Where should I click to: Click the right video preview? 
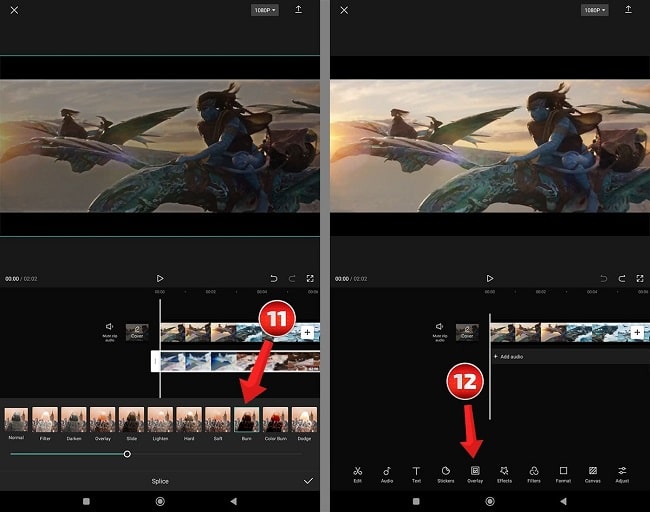pos(490,146)
